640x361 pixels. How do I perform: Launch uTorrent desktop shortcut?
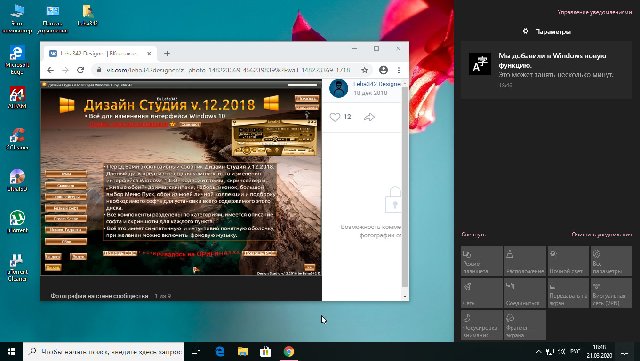(x=17, y=221)
